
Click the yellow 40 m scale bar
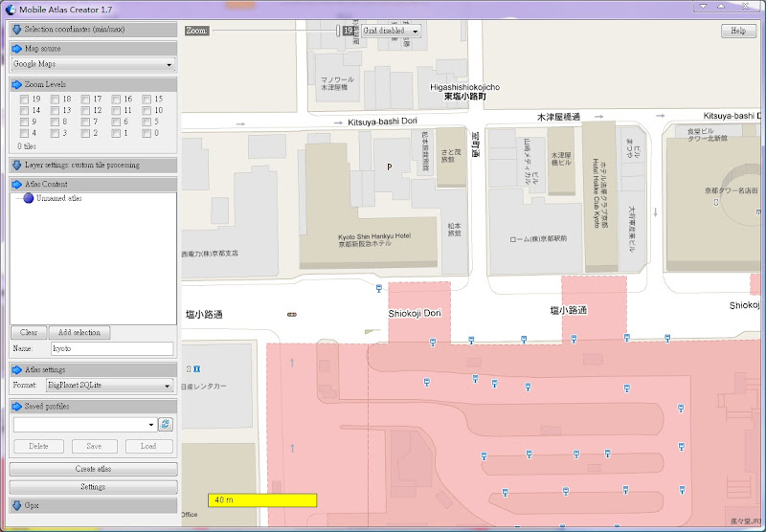(x=262, y=500)
